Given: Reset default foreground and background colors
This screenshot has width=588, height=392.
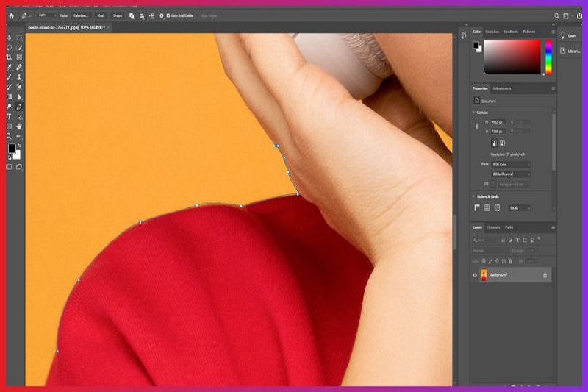Looking at the screenshot, I should click(x=10, y=157).
